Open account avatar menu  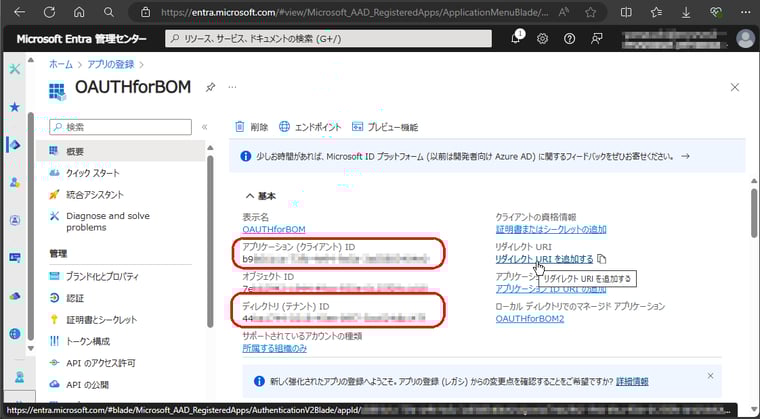click(745, 39)
